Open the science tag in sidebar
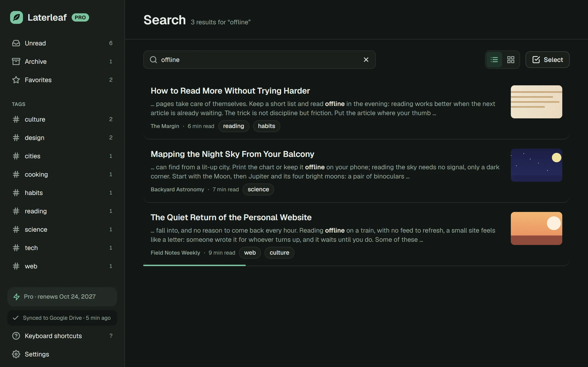588x367 pixels. click(62, 229)
